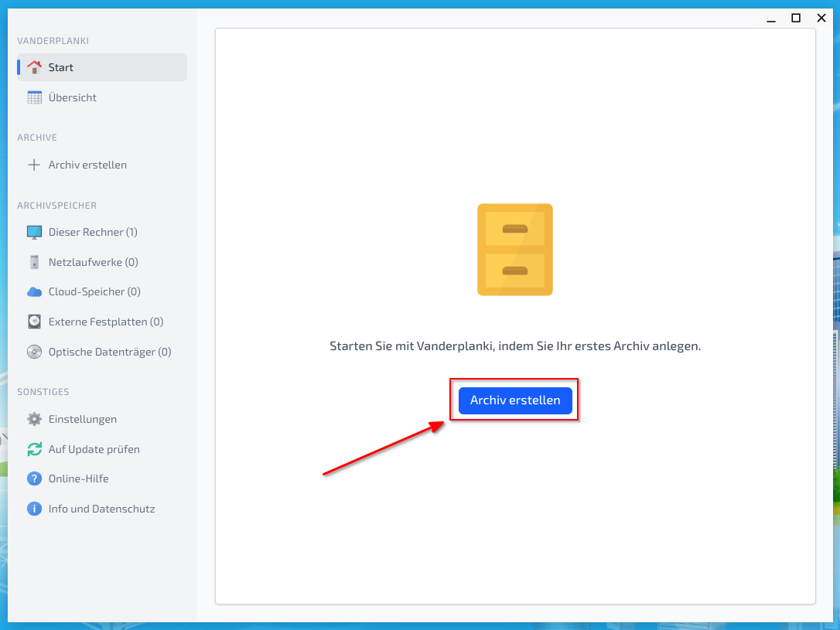The image size is (840, 630).
Task: Click the Netzlaufwerke server icon
Action: tap(34, 262)
